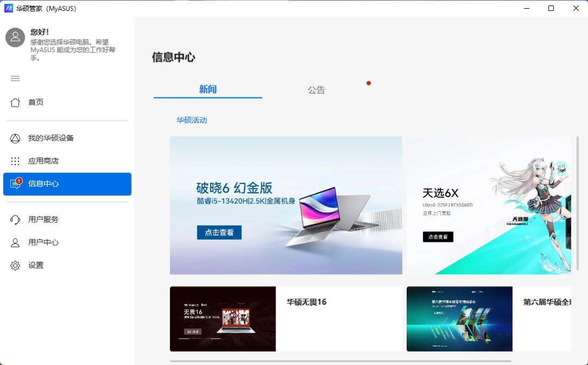This screenshot has width=588, height=365.
Task: Switch to the 公告 announcements tab
Action: [x=316, y=90]
